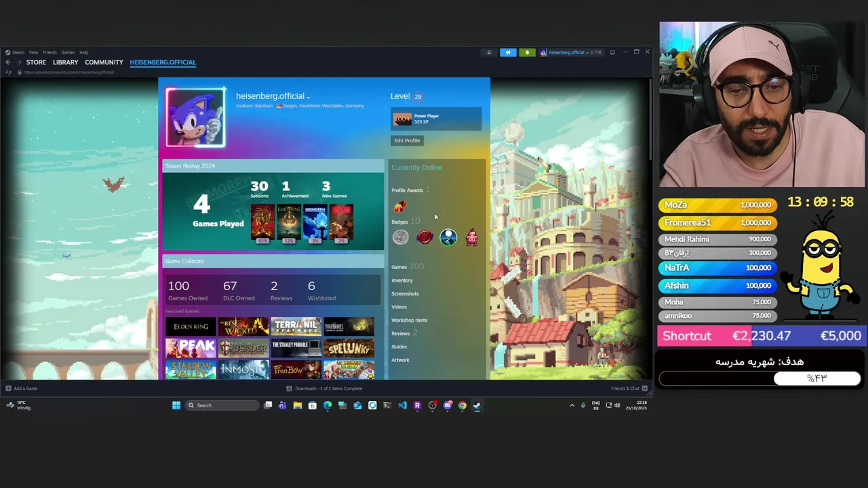Select the PEAK game thumbnail
This screenshot has width=868, height=488.
click(x=191, y=348)
